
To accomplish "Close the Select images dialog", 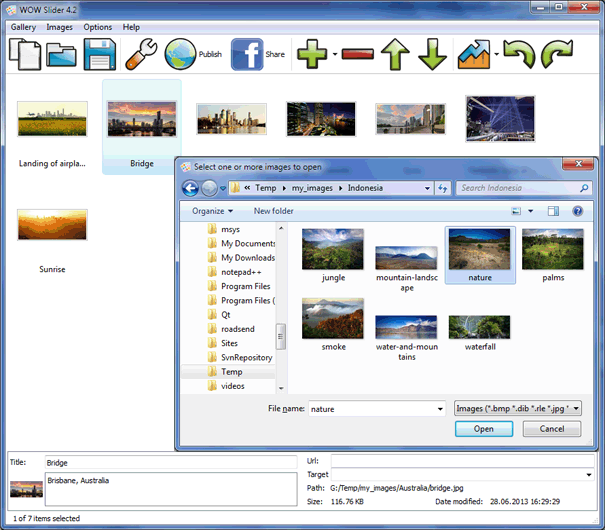I will pyautogui.click(x=578, y=164).
